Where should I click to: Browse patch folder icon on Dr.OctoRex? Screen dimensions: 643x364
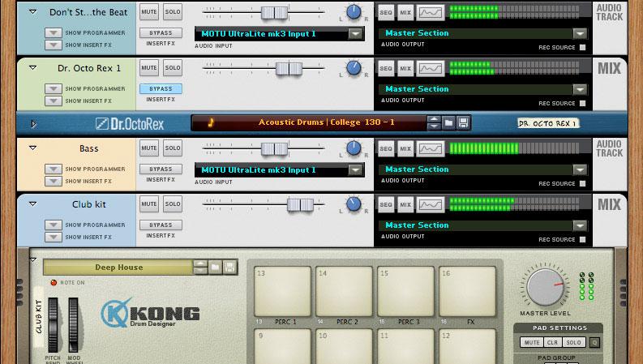tap(448, 122)
